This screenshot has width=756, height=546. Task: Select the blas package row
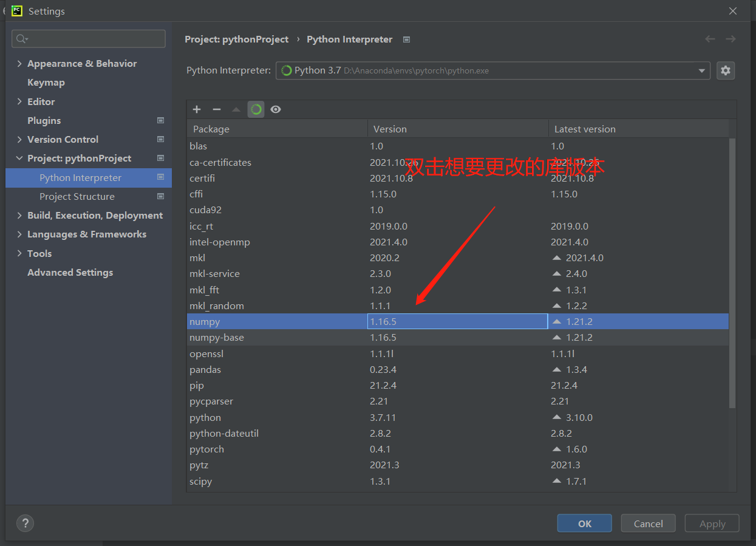(x=458, y=146)
